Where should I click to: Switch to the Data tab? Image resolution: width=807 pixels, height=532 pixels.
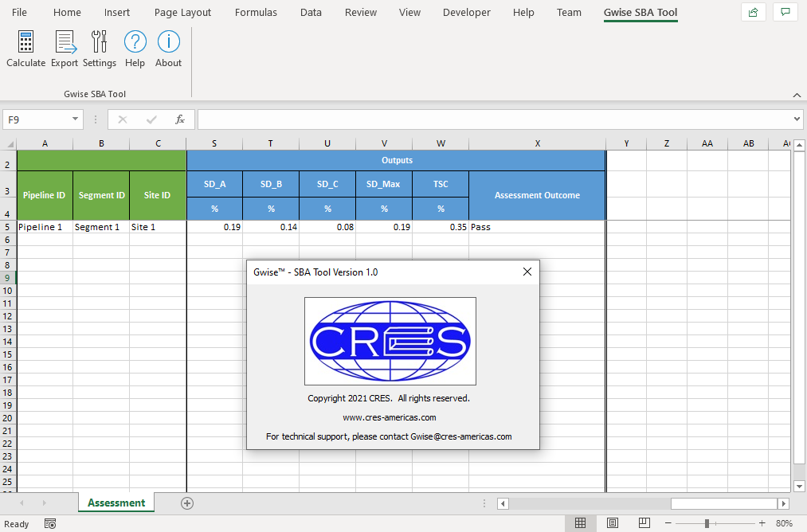tap(311, 13)
